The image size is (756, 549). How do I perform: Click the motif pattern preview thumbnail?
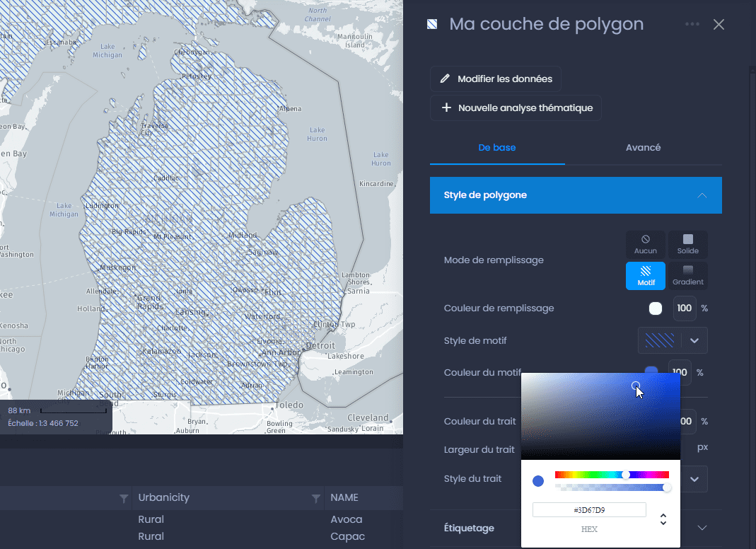pyautogui.click(x=659, y=340)
